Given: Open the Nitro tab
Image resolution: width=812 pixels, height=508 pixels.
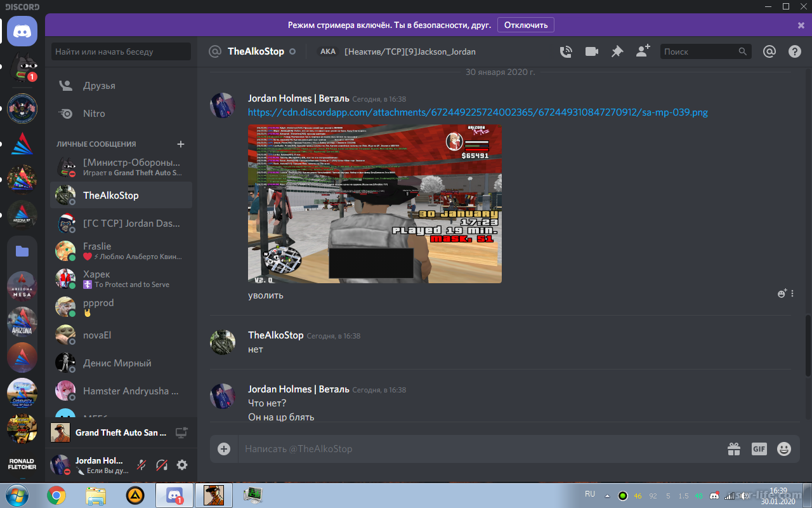Looking at the screenshot, I should coord(121,114).
